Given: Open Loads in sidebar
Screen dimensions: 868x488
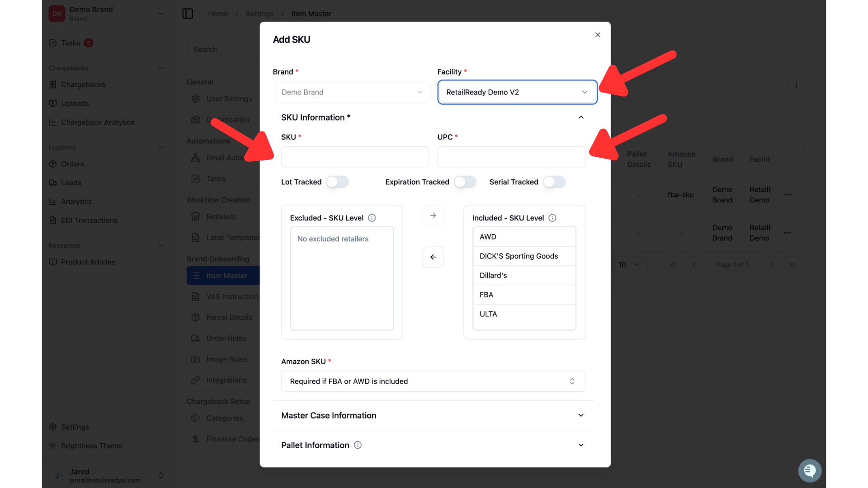Looking at the screenshot, I should click(71, 183).
